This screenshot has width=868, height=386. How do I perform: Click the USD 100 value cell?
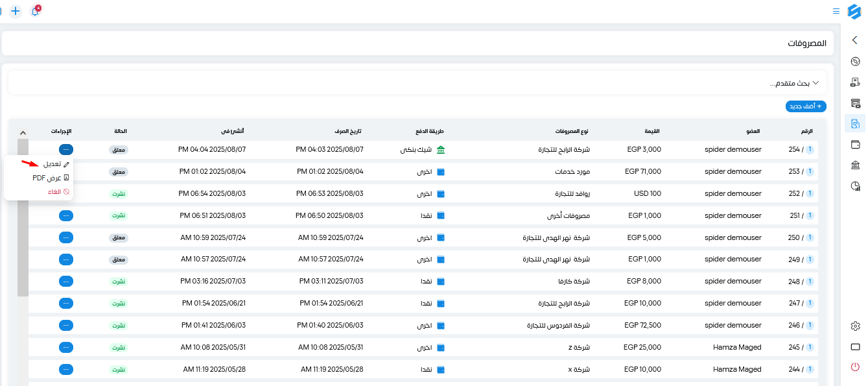647,193
